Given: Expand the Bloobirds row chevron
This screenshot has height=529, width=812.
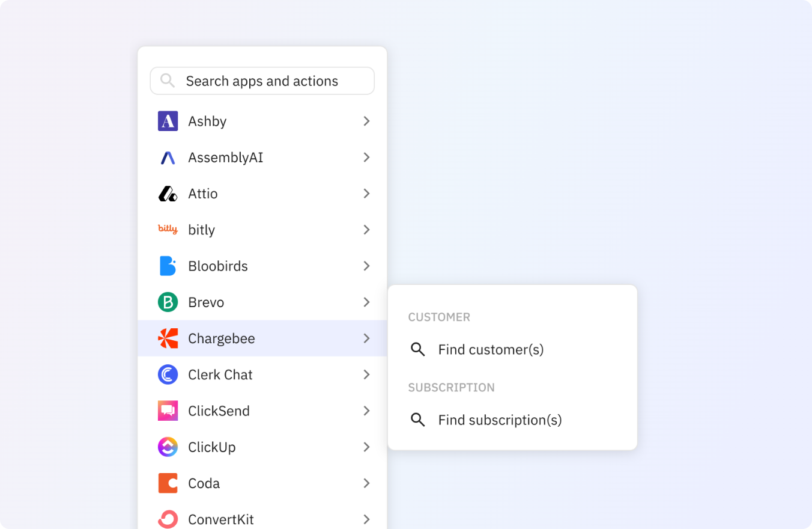Looking at the screenshot, I should tap(366, 266).
